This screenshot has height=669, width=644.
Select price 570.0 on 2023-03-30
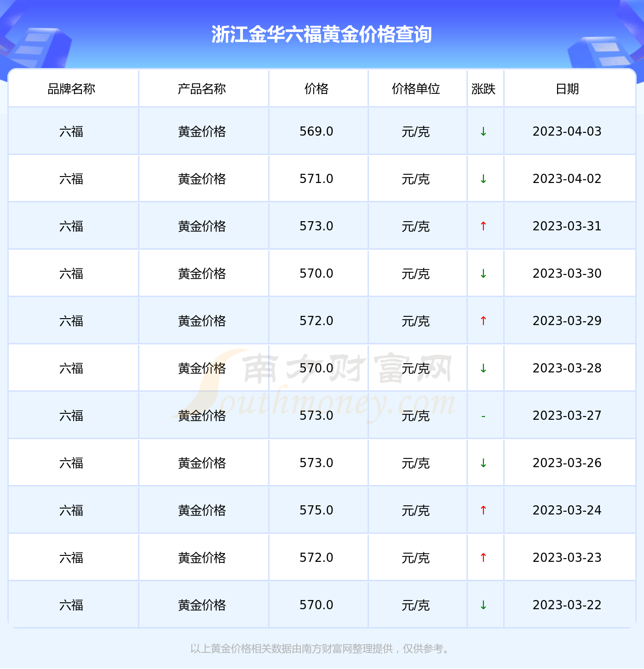[x=316, y=274]
